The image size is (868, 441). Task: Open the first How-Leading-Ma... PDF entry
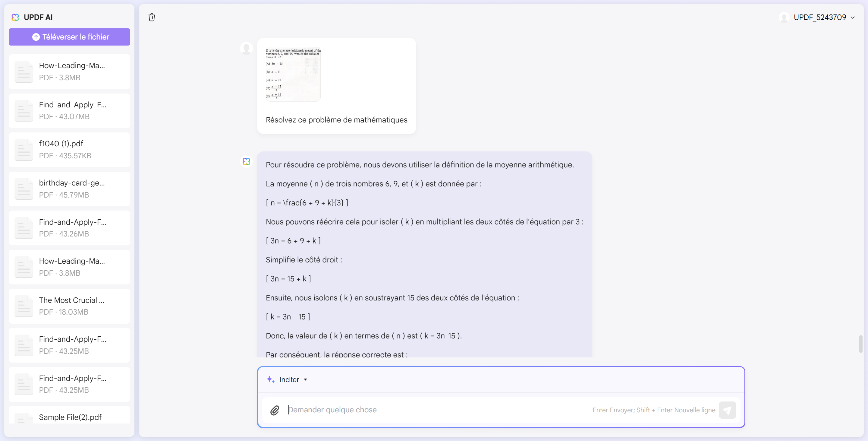point(69,71)
